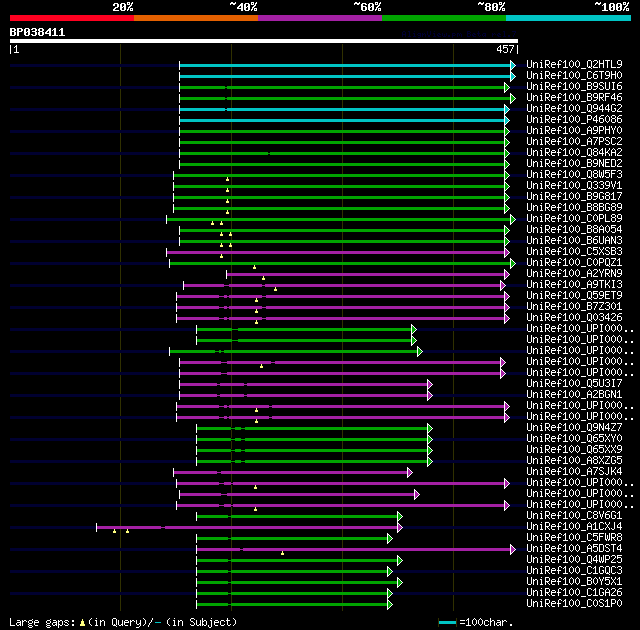Select the UniRef100_C0PQZ1 label
Image resolution: width=640 pixels, height=630 pixels.
[574, 263]
